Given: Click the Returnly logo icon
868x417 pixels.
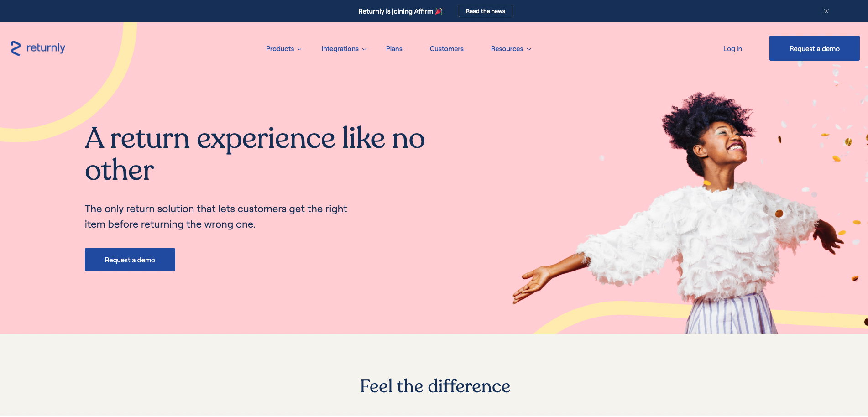Looking at the screenshot, I should [x=16, y=48].
